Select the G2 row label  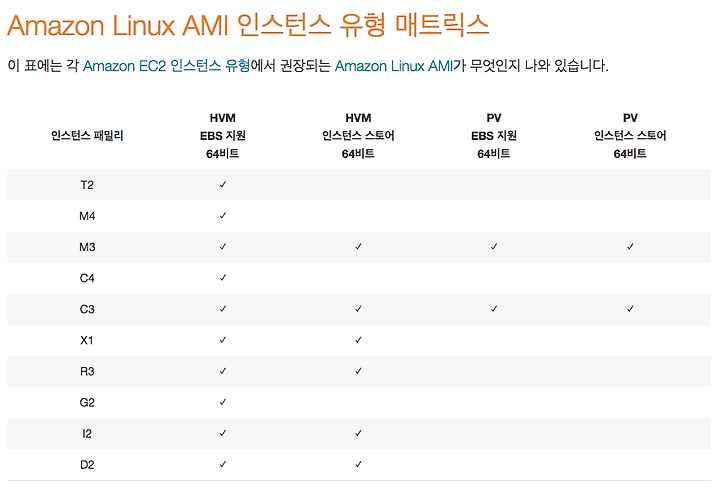87,403
